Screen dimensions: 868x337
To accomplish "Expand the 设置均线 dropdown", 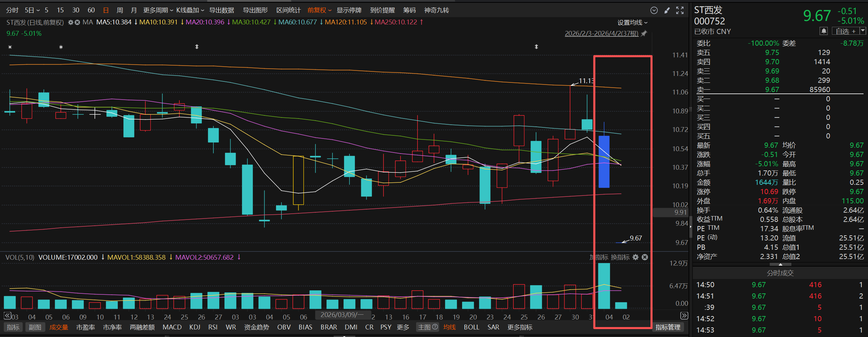I will (x=632, y=22).
